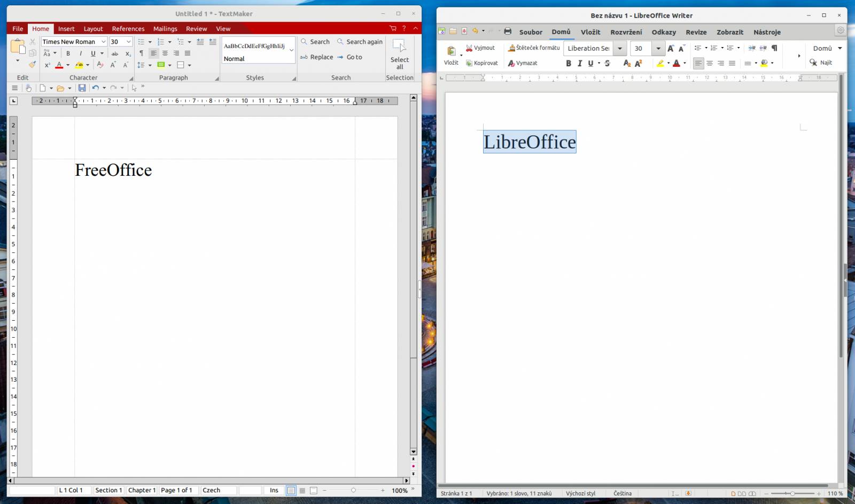
Task: Apply subscript in TextMaker ribbon
Action: pyautogui.click(x=128, y=53)
